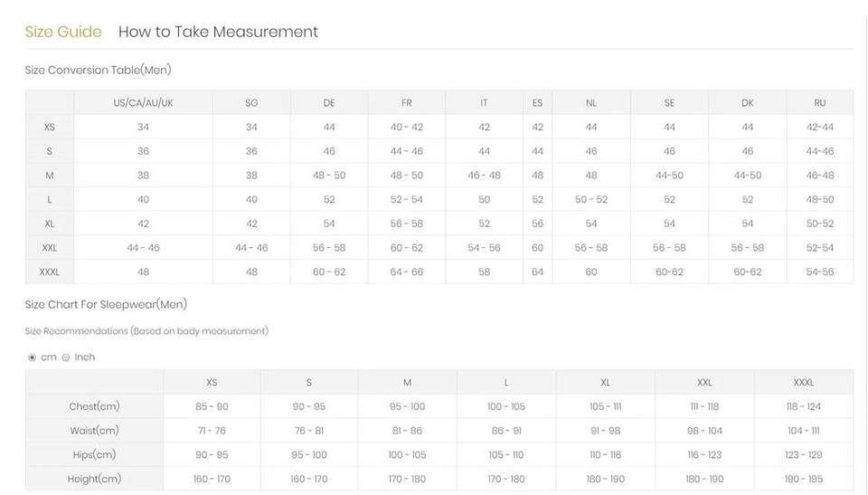Click the FR column header
This screenshot has width=868, height=495.
(406, 103)
